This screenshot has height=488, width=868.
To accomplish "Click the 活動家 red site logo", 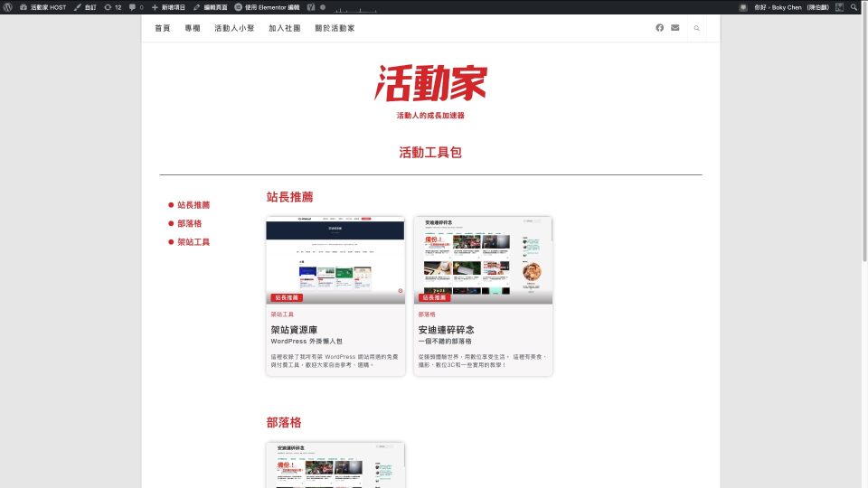I will (x=430, y=83).
